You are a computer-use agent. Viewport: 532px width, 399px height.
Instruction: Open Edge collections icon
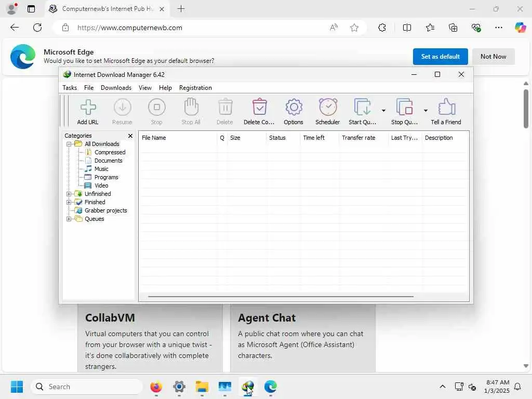453,28
